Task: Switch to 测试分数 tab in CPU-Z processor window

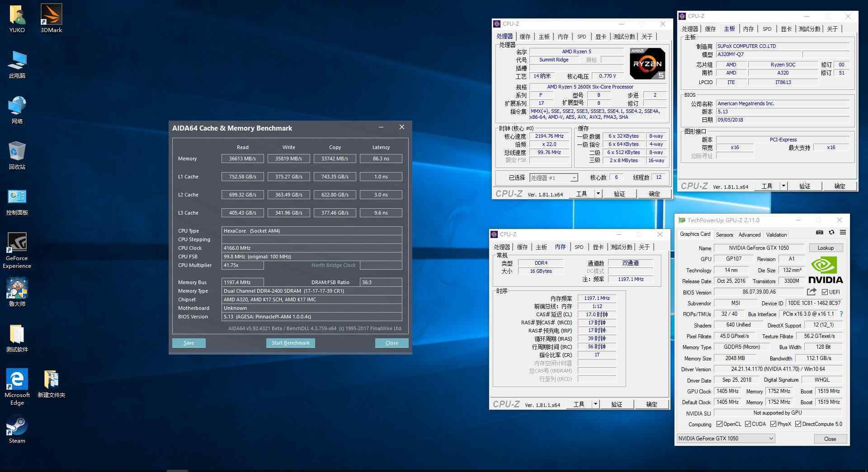Action: click(624, 37)
